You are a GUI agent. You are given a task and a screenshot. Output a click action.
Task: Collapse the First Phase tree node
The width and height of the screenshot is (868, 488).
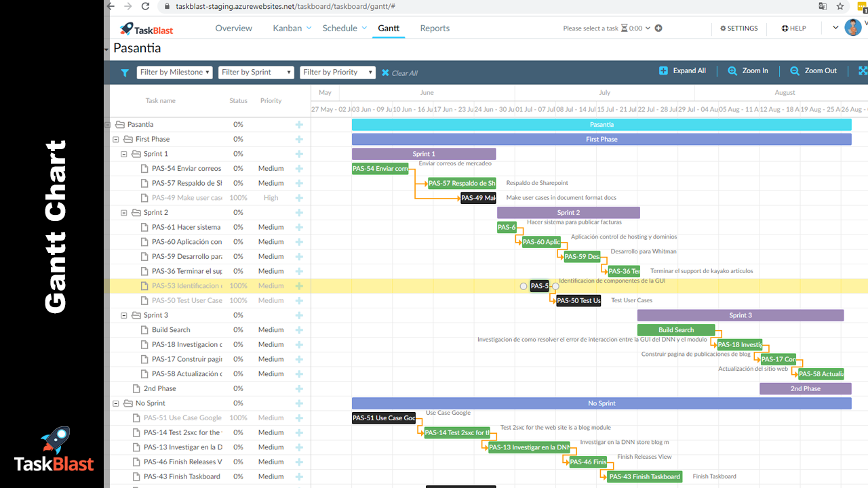coord(116,139)
